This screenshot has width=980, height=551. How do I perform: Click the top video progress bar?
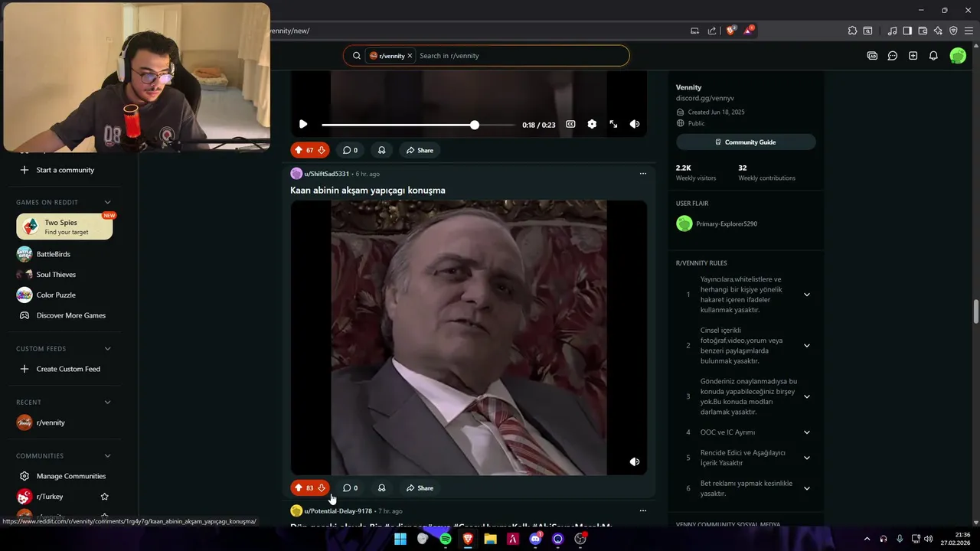pyautogui.click(x=418, y=125)
